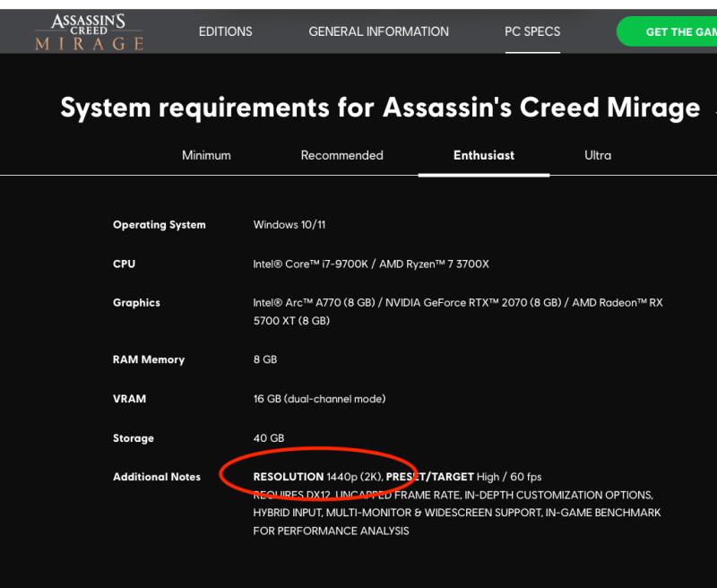Click the High / 60 fps target text
This screenshot has height=588, width=717.
click(x=509, y=477)
